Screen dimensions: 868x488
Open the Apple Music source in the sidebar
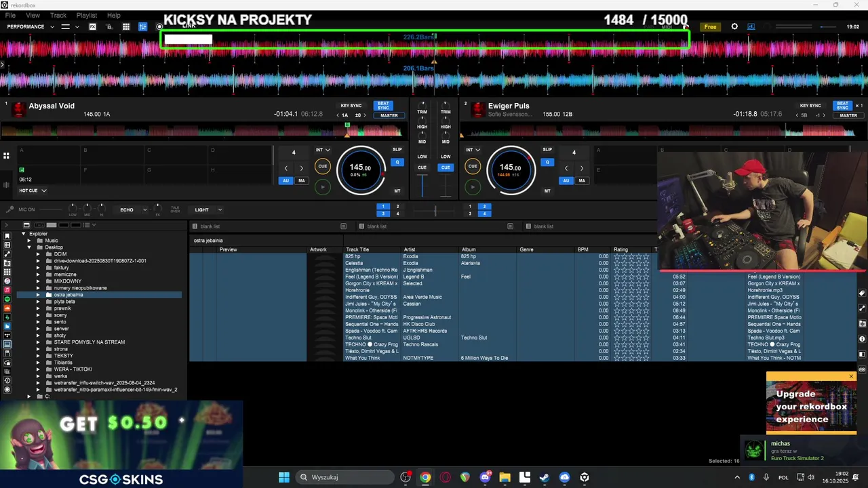point(7,290)
